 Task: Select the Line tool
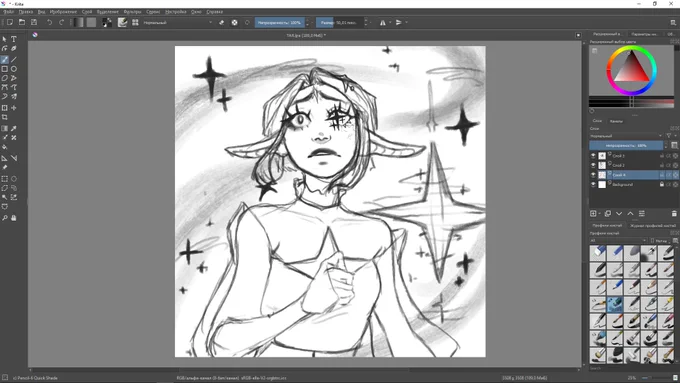[14, 59]
